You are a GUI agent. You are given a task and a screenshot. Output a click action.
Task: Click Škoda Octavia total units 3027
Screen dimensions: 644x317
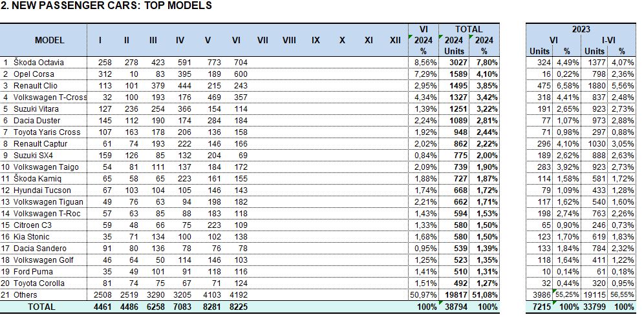pyautogui.click(x=458, y=63)
